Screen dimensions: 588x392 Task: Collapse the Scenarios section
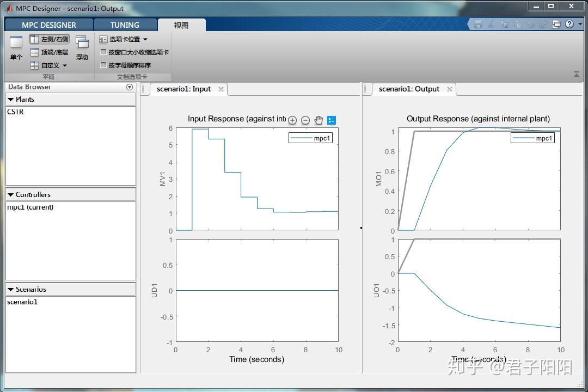[x=10, y=290]
